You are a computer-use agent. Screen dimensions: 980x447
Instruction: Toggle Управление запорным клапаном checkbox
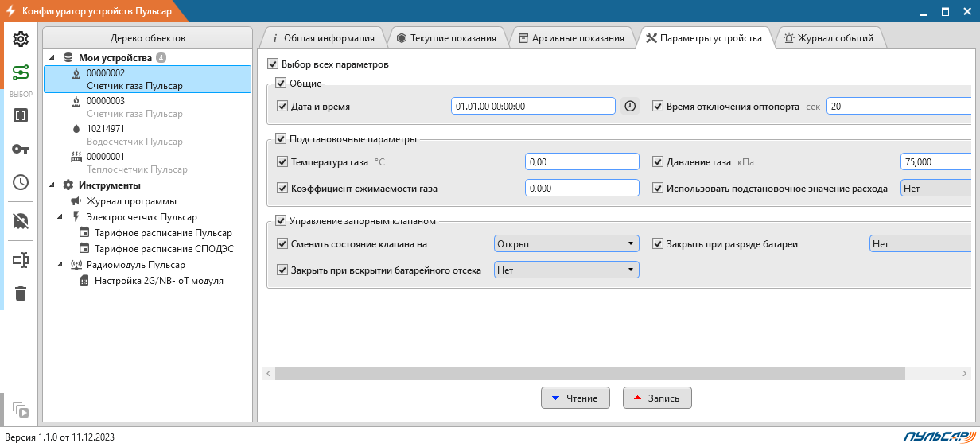[281, 221]
